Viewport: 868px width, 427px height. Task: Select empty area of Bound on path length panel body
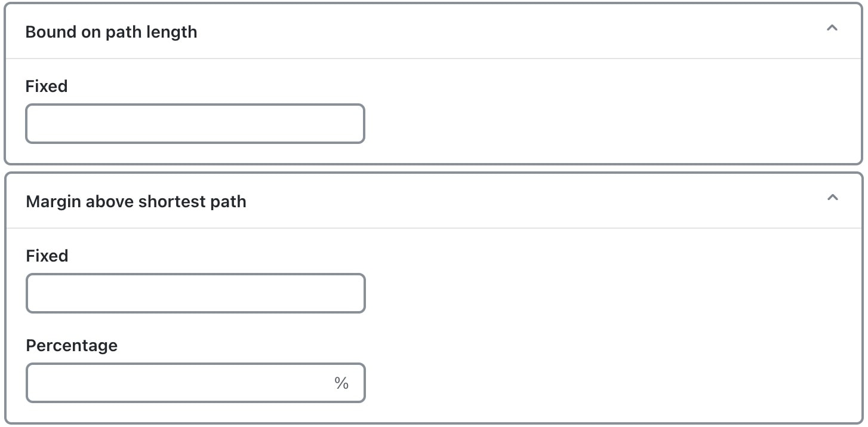click(597, 113)
